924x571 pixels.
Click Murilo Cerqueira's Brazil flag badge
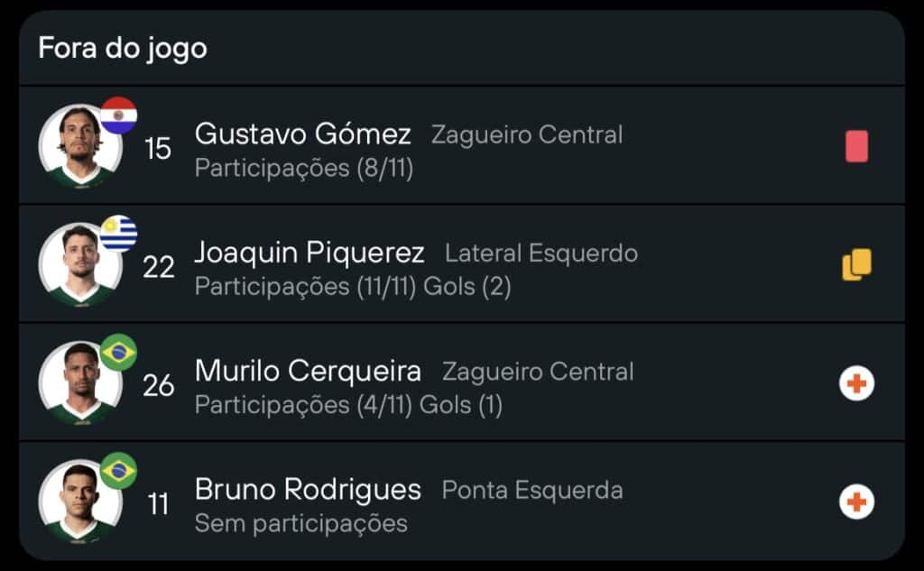(118, 352)
